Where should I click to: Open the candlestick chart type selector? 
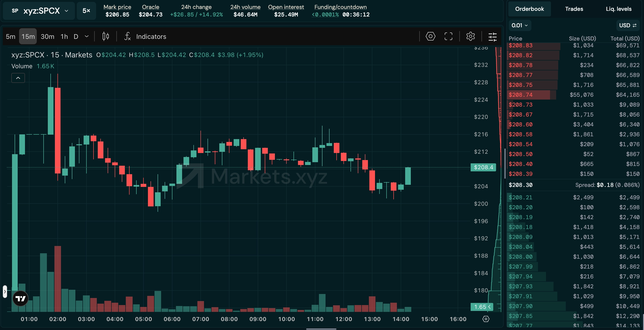pos(106,36)
